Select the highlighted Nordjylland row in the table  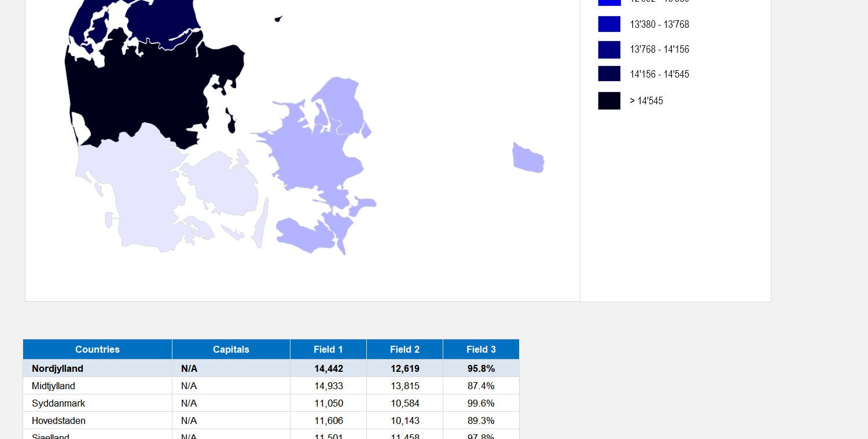(97, 368)
